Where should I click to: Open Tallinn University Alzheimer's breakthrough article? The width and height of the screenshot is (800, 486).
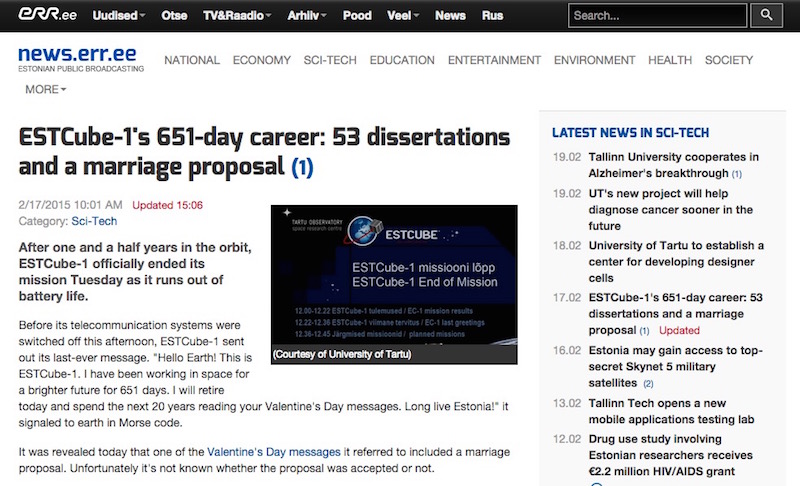[673, 165]
